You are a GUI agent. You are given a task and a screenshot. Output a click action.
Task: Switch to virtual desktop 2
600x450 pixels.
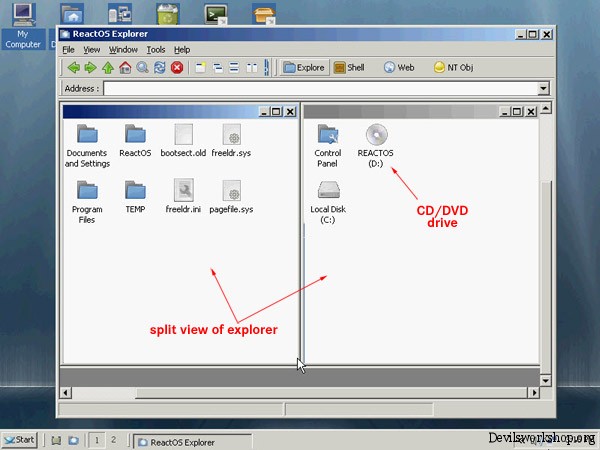(x=113, y=440)
